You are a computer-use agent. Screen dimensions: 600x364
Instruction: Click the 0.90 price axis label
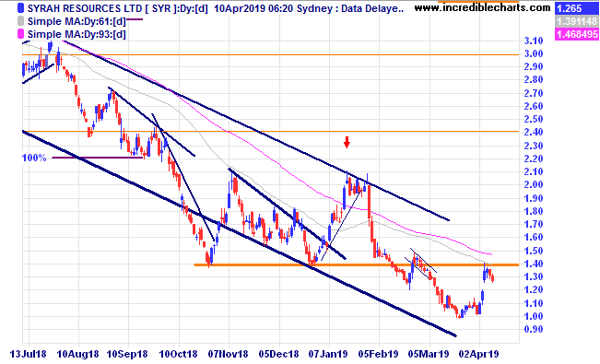pos(534,329)
